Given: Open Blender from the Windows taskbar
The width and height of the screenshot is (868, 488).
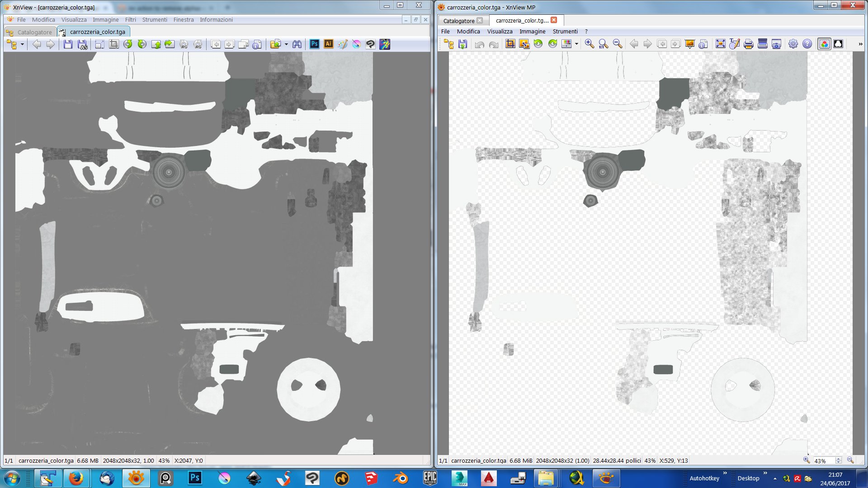Looking at the screenshot, I should pyautogui.click(x=400, y=478).
